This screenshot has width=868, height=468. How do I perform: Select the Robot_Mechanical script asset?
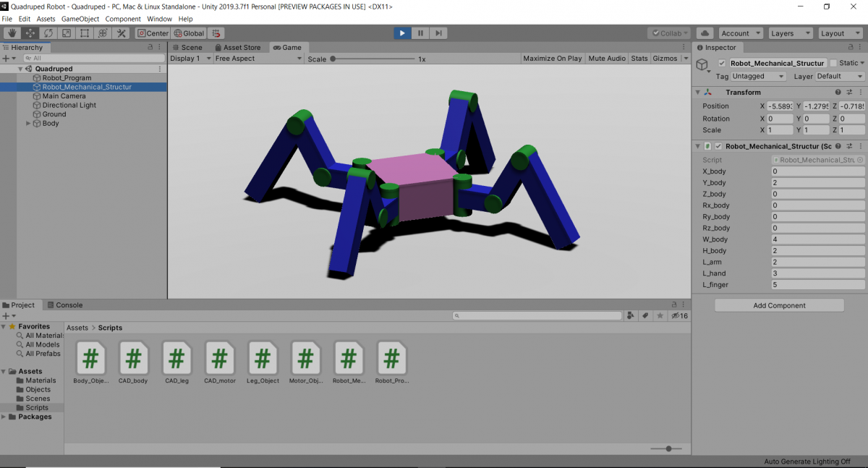(x=349, y=358)
